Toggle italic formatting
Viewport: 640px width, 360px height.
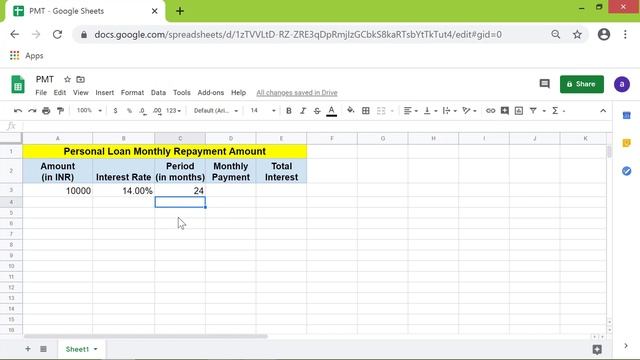point(303,111)
